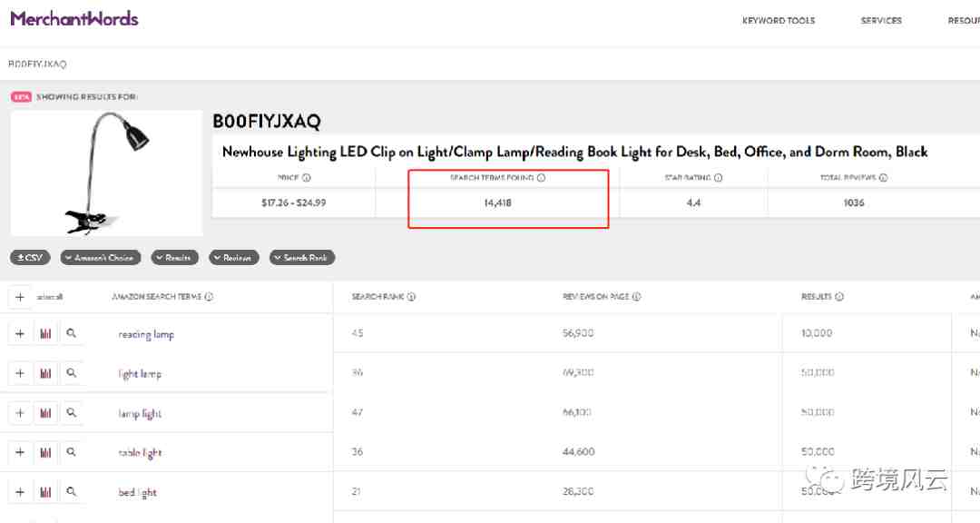Add 'lamp light' keyword to collection

tap(20, 413)
